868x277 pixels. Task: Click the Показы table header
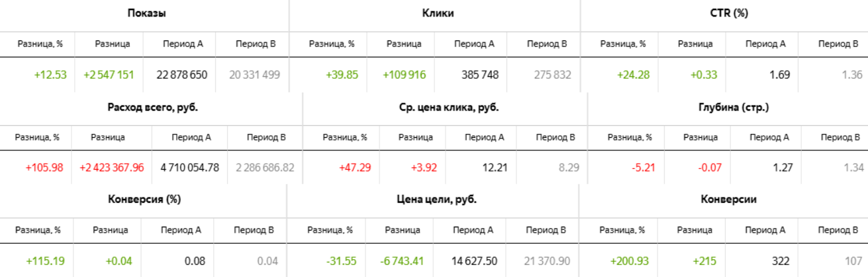click(146, 13)
